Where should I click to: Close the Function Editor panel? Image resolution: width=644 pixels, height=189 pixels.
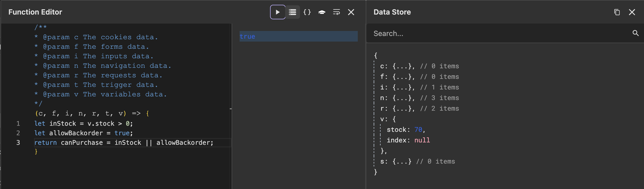point(351,12)
